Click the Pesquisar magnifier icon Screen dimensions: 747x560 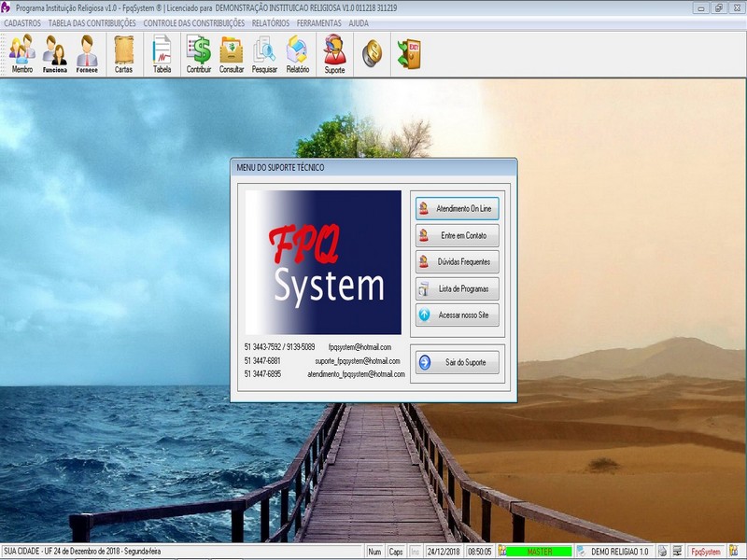[264, 54]
